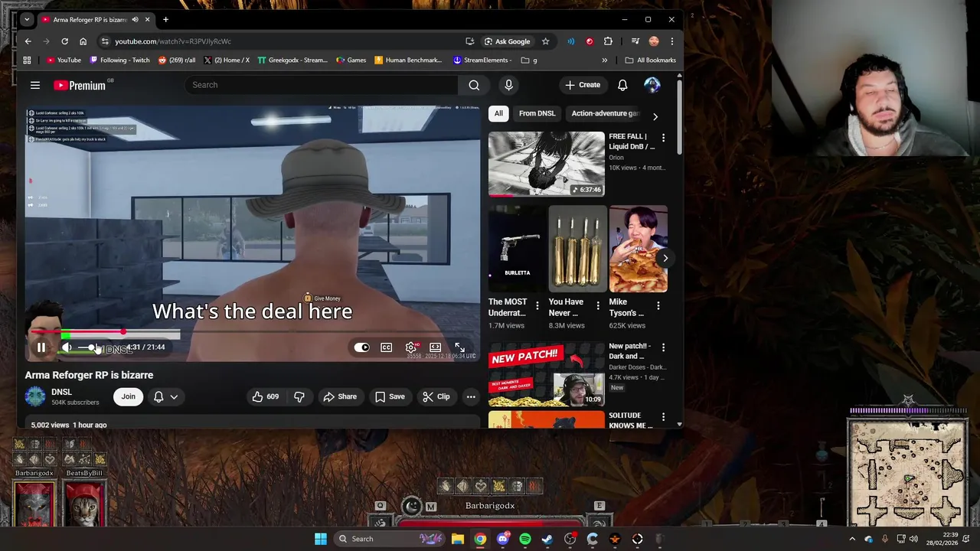Switch to theater mode
Image resolution: width=980 pixels, height=551 pixels.
(x=436, y=347)
